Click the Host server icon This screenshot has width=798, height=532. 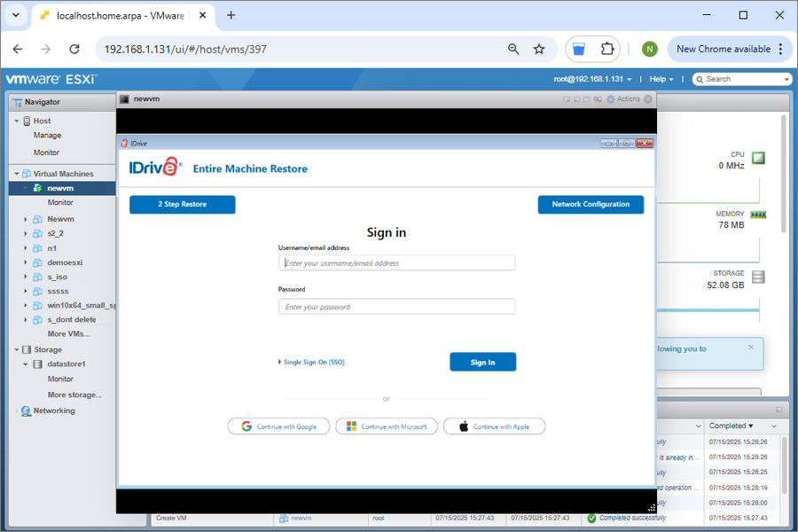coord(27,121)
